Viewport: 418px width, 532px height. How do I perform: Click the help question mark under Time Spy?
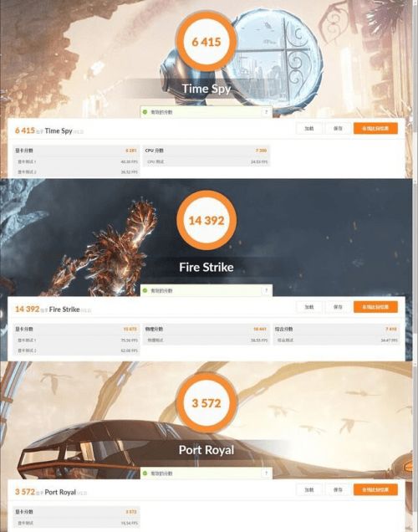coord(267,112)
